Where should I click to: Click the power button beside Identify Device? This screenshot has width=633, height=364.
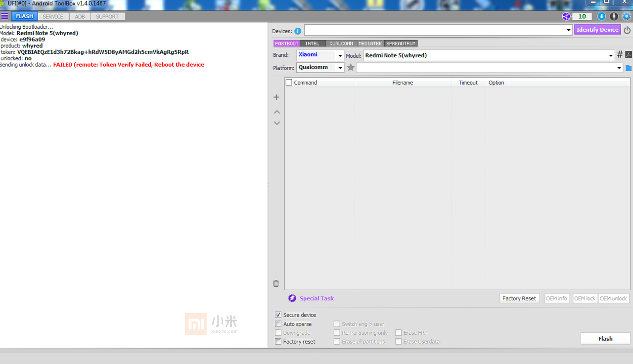pos(627,30)
